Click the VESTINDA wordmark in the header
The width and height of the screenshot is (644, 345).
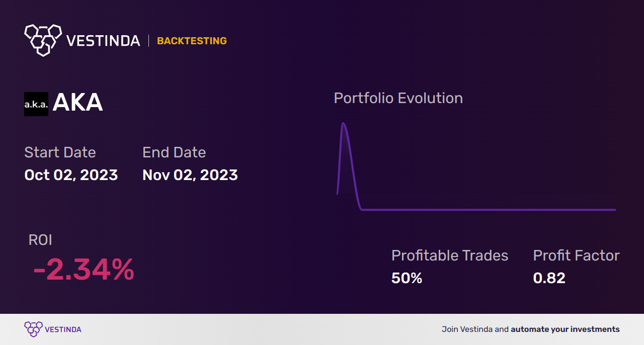pyautogui.click(x=103, y=41)
